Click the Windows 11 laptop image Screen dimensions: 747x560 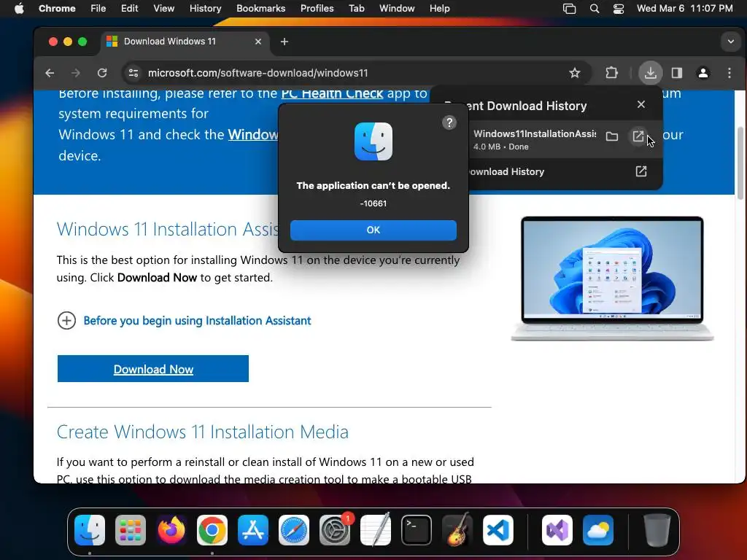coord(612,279)
